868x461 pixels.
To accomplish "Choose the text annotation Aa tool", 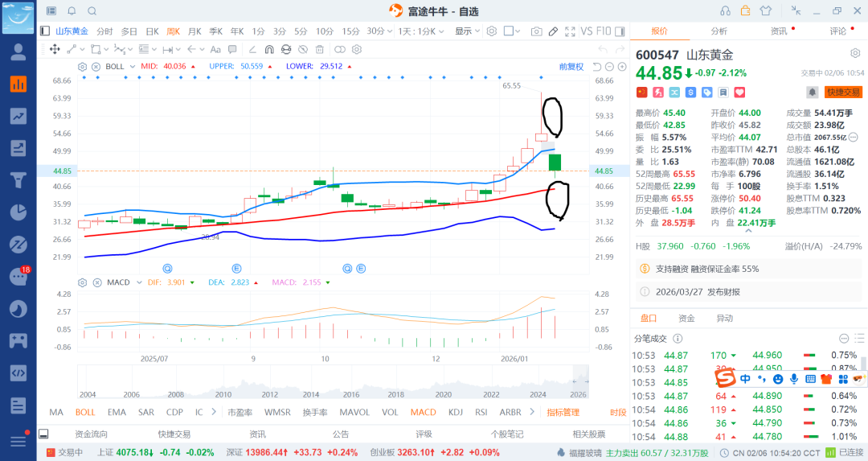I will click(215, 49).
